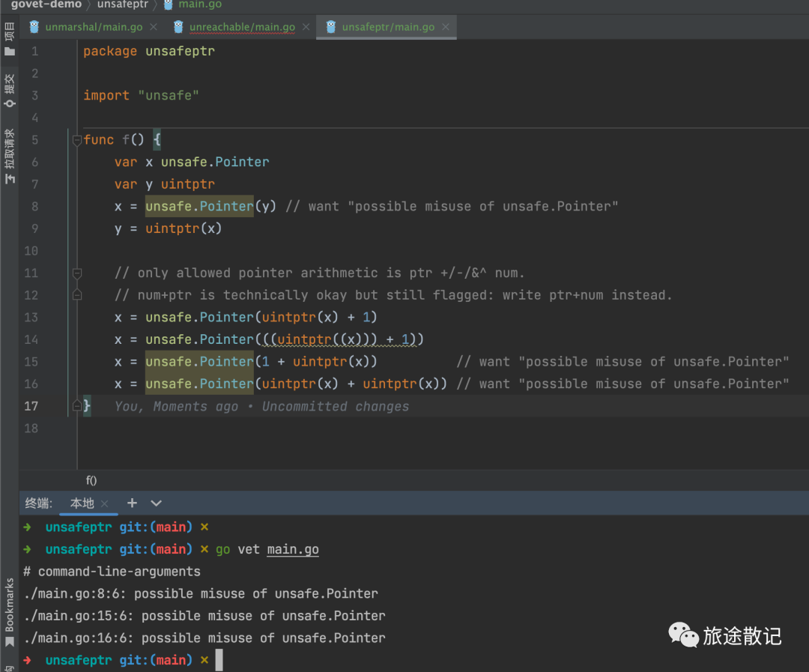The image size is (809, 672).
Task: Open the Commit (提交) tool window
Action: [9, 91]
